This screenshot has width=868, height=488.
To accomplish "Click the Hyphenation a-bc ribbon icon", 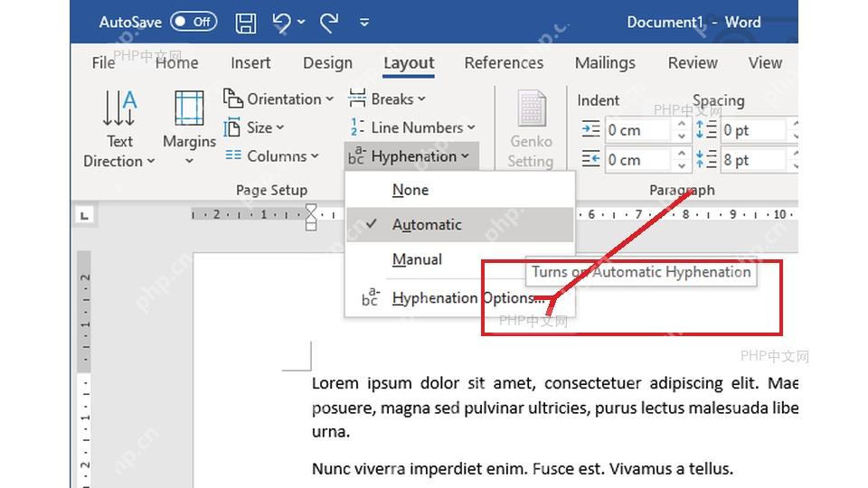I will (x=356, y=156).
